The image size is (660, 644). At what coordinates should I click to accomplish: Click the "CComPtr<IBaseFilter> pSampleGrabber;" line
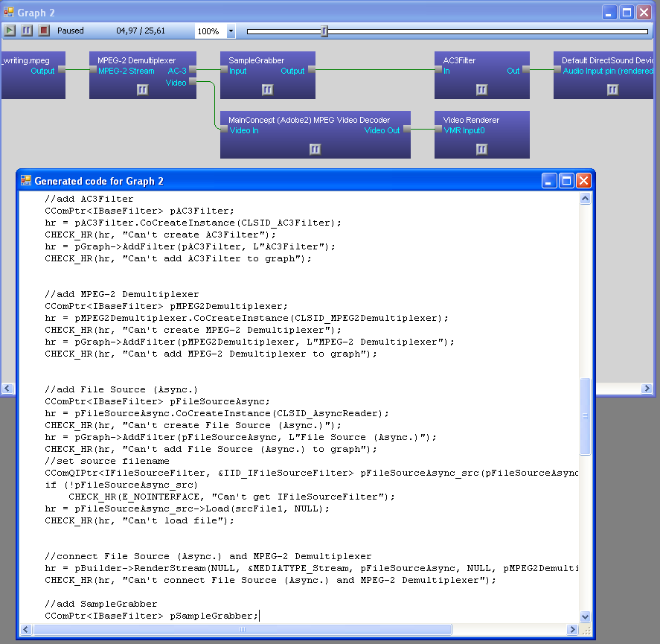[x=152, y=616]
